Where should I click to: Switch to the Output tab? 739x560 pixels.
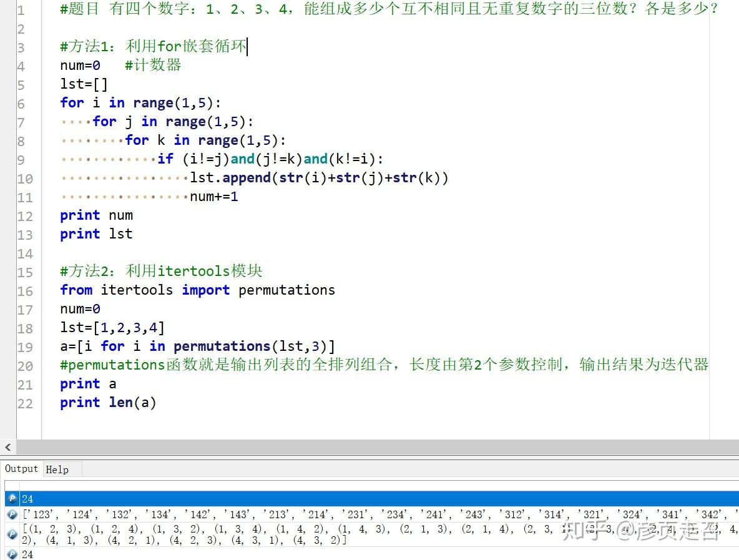tap(21, 468)
